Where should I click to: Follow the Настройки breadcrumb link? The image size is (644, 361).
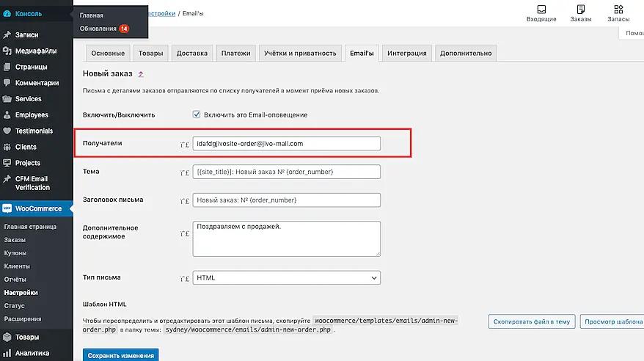click(162, 13)
